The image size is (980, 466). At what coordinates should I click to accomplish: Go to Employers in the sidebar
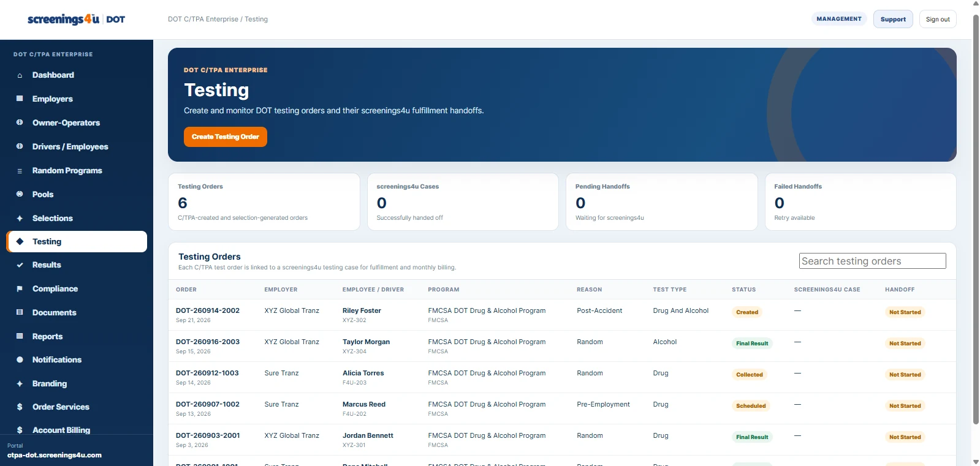[77, 99]
